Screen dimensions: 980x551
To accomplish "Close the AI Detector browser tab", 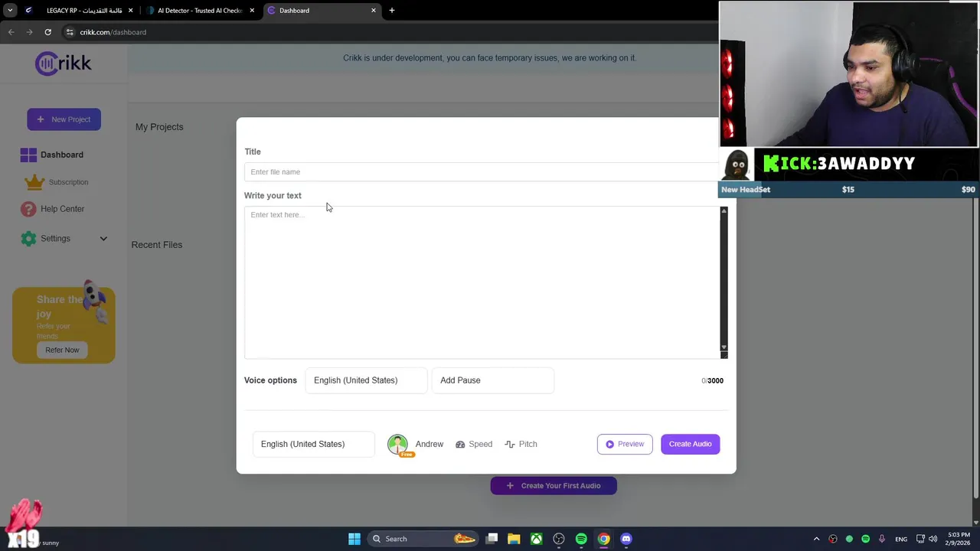I will pos(252,11).
